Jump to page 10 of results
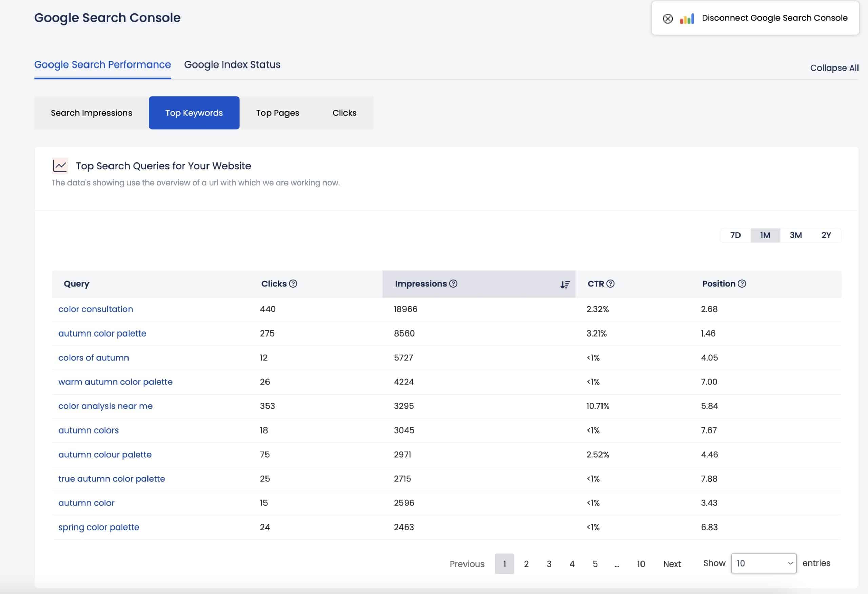Image resolution: width=868 pixels, height=594 pixels. [641, 564]
